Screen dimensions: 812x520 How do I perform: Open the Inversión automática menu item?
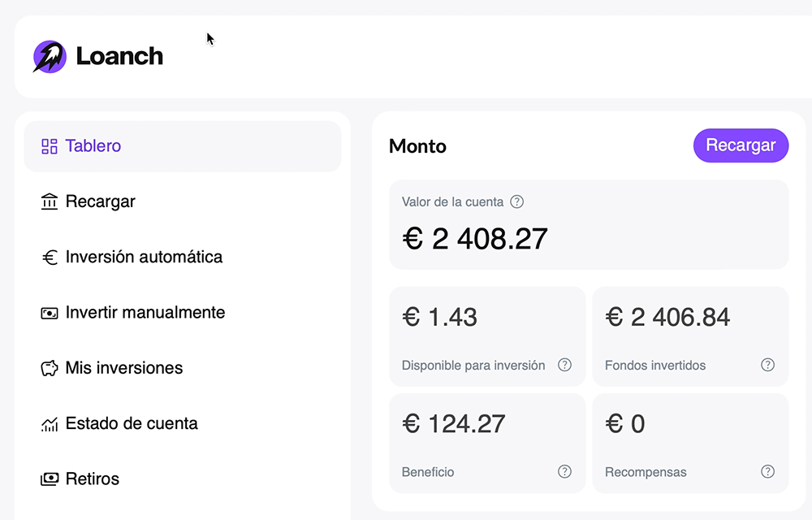144,257
